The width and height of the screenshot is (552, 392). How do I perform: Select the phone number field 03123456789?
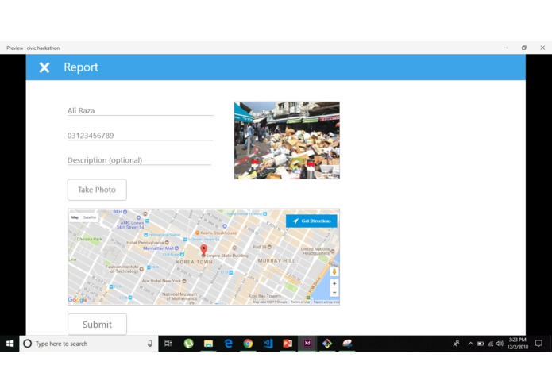(140, 136)
